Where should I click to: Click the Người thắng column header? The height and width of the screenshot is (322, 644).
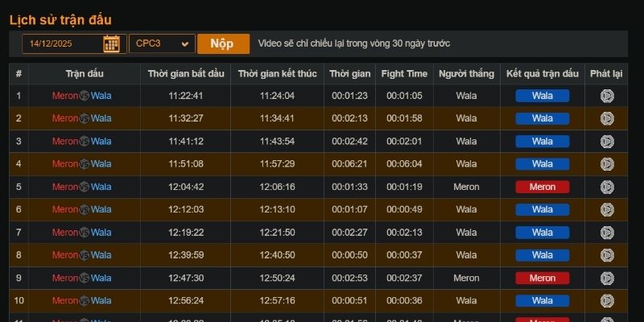click(x=466, y=74)
